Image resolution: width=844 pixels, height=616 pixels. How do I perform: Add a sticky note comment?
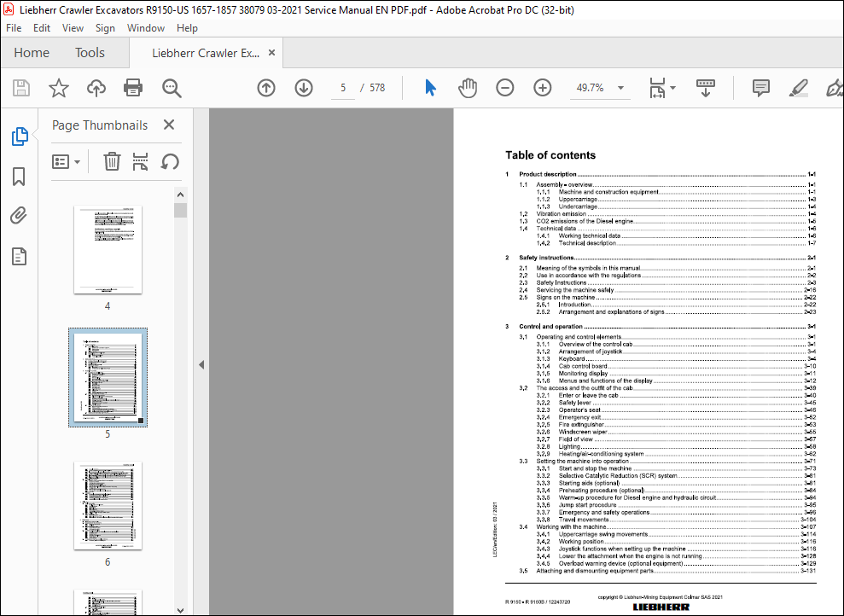pyautogui.click(x=760, y=88)
